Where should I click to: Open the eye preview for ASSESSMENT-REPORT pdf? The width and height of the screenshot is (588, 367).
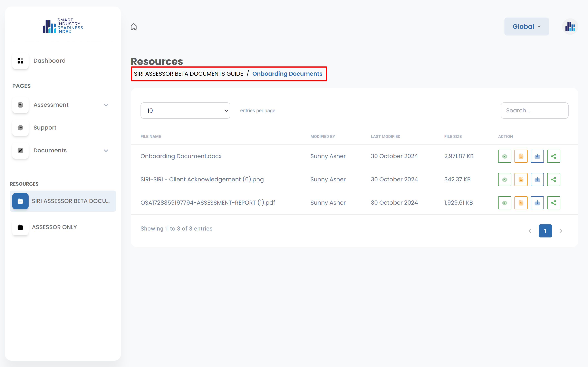click(504, 203)
